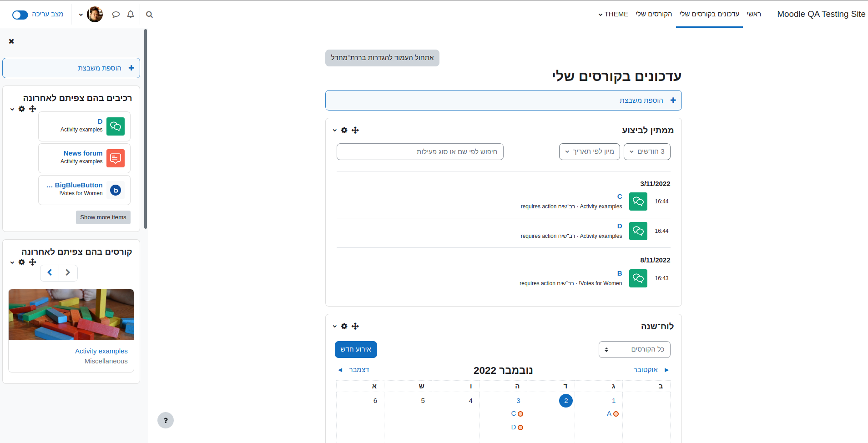
Task: Open the notifications bell icon
Action: tap(131, 15)
